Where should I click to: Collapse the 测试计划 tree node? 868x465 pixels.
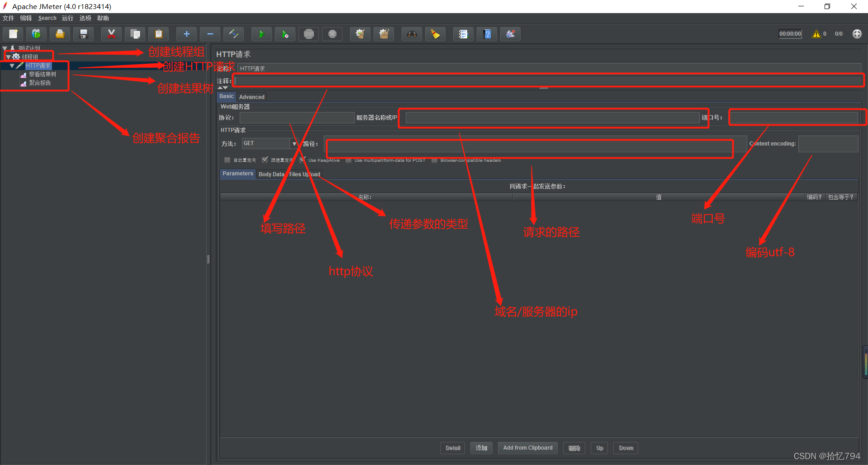[5, 48]
